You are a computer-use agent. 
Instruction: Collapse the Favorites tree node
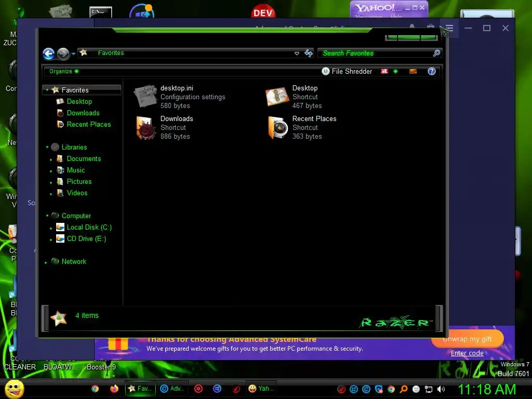pyautogui.click(x=47, y=90)
